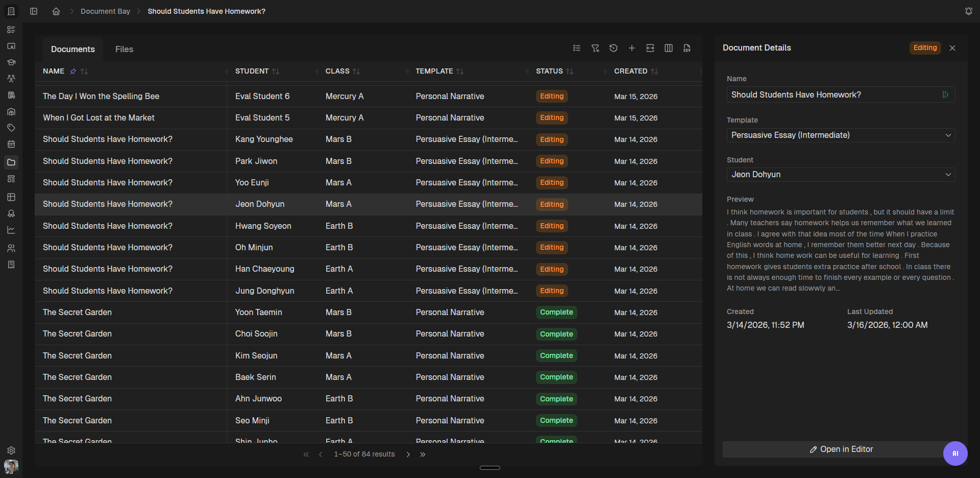
Task: Click the plus icon to add document
Action: pos(632,48)
